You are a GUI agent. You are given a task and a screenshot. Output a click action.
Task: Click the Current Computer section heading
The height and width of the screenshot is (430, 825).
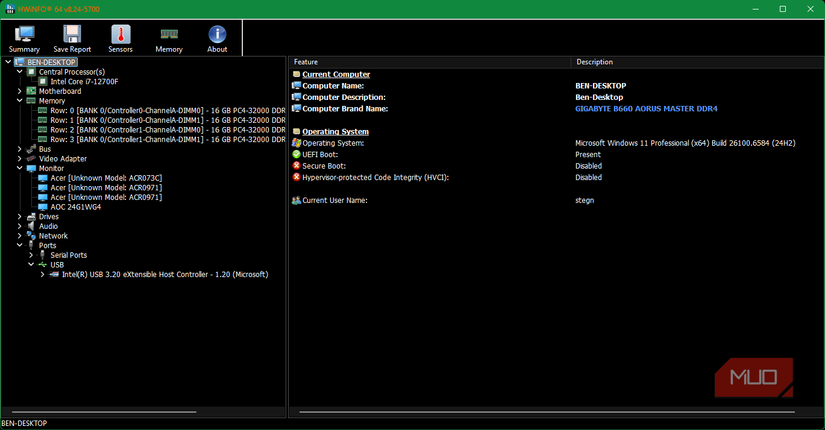pyautogui.click(x=336, y=74)
